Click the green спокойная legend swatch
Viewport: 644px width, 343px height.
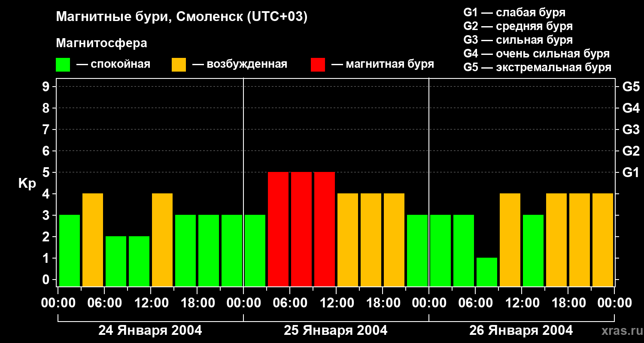click(63, 65)
